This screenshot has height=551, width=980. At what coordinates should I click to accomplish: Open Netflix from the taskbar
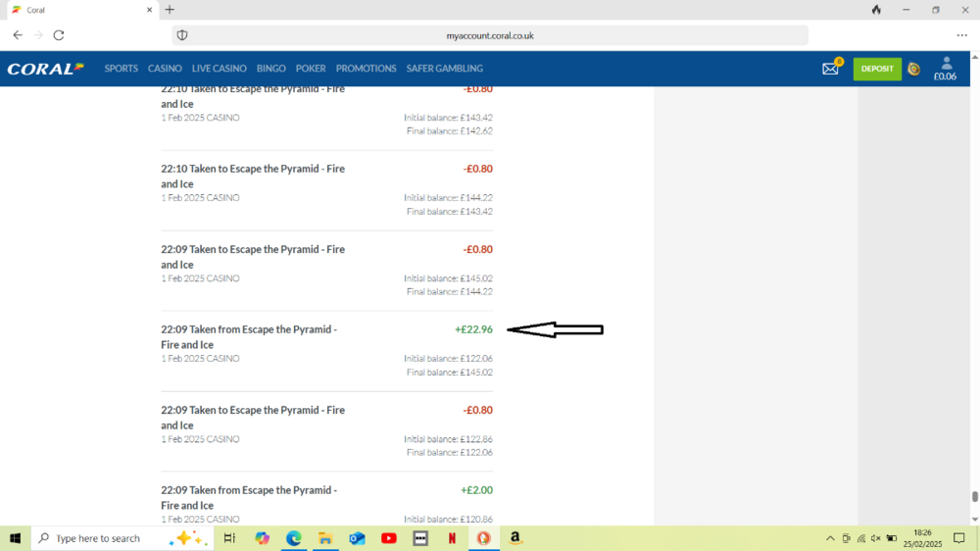click(452, 538)
